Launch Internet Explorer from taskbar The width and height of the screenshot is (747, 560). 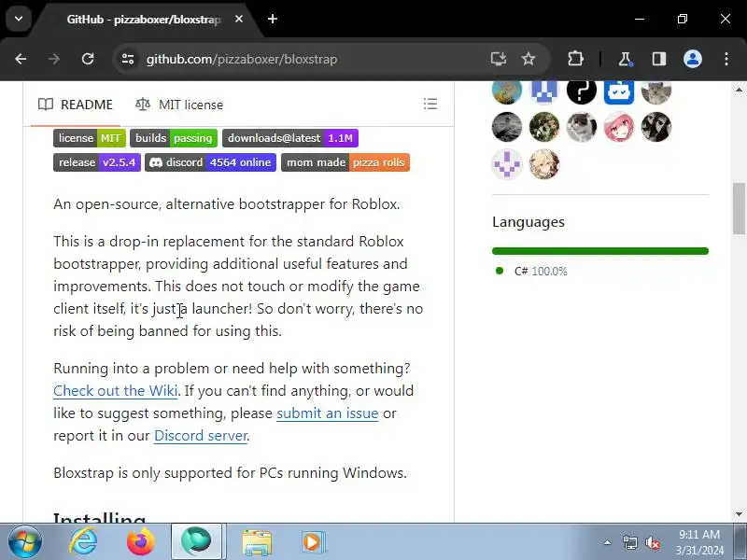point(83,542)
